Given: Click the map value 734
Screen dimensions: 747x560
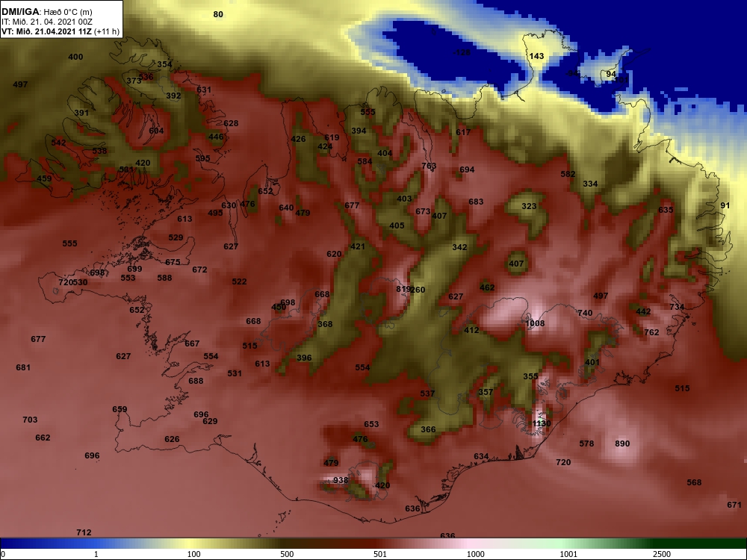Looking at the screenshot, I should [x=677, y=307].
